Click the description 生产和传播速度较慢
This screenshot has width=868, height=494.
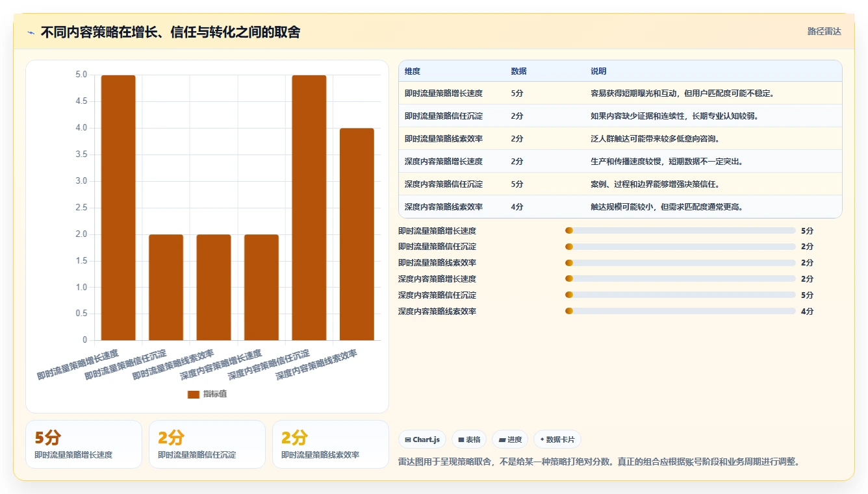667,162
